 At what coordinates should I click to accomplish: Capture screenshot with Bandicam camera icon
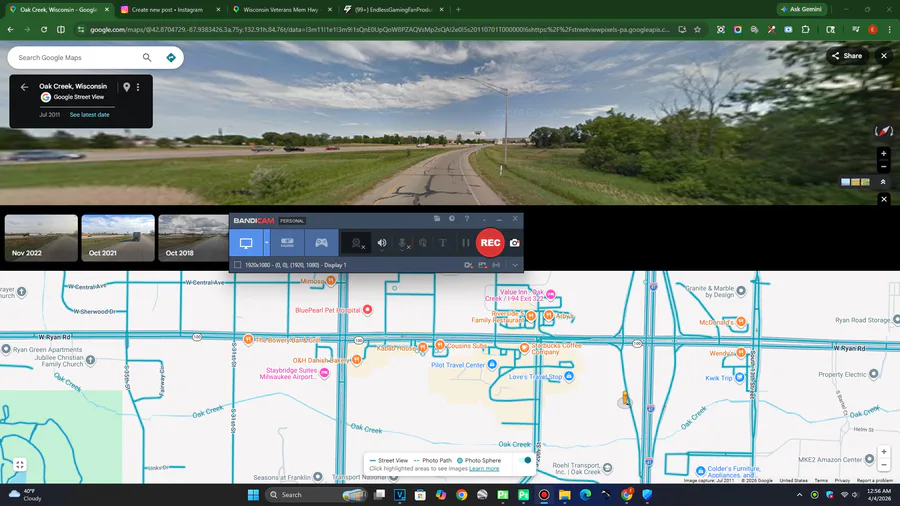pyautogui.click(x=515, y=243)
